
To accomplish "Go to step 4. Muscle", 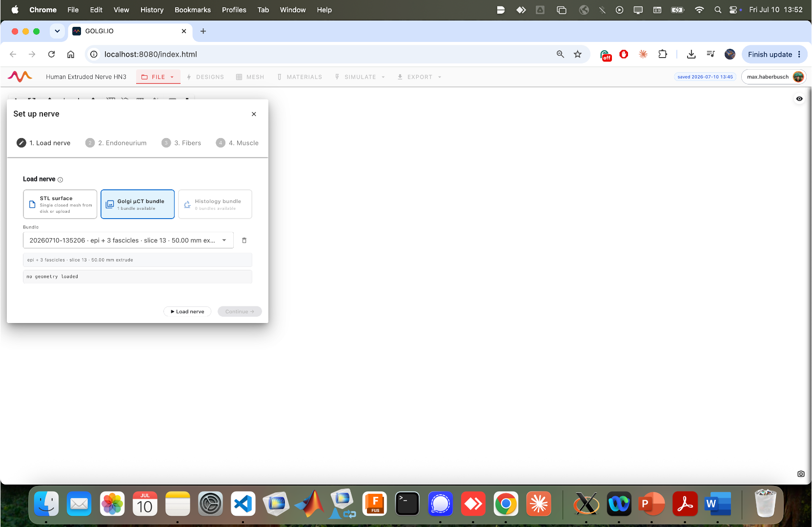I will point(238,143).
